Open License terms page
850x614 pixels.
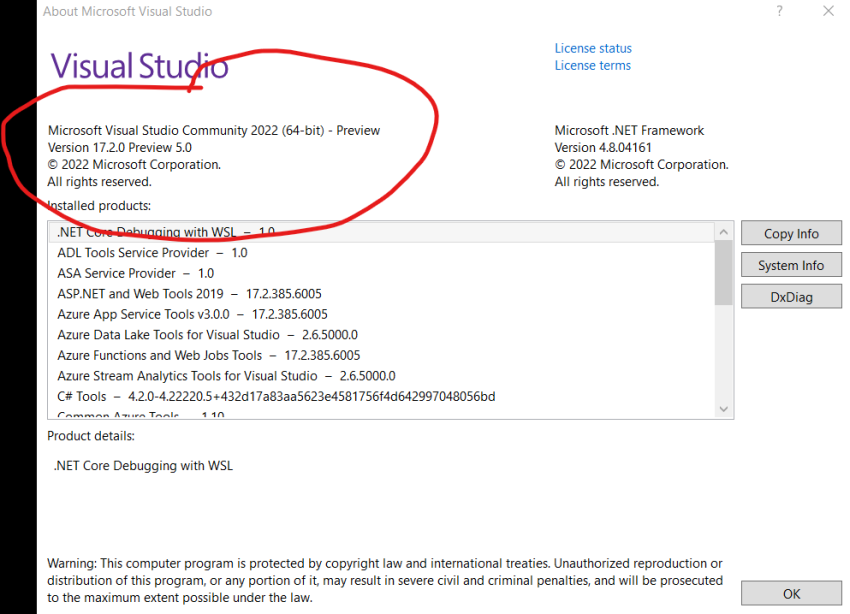coord(592,65)
